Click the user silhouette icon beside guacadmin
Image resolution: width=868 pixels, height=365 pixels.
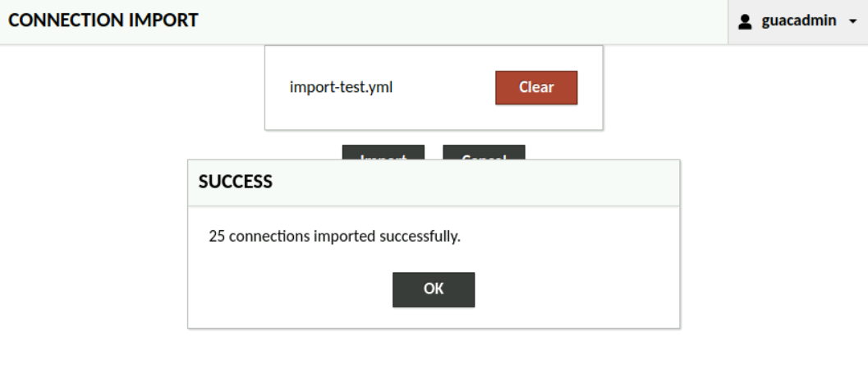pos(746,21)
